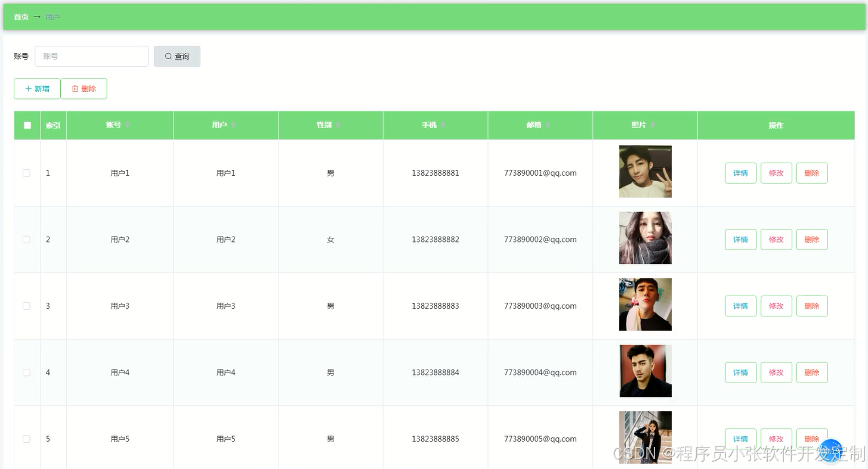Click the 新增 add button
The height and width of the screenshot is (469, 868).
tap(37, 89)
